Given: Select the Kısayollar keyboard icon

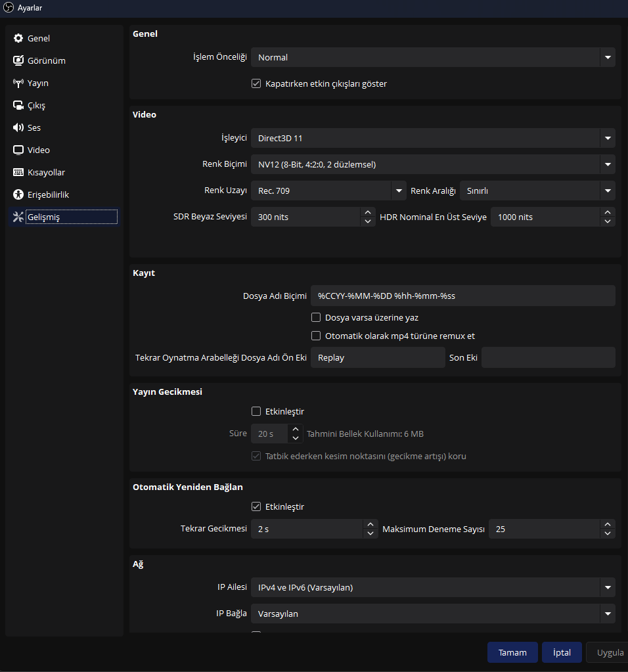Looking at the screenshot, I should point(18,173).
